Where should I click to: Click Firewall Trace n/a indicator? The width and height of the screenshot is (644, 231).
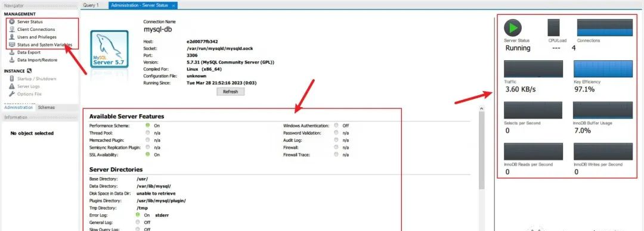coord(336,155)
